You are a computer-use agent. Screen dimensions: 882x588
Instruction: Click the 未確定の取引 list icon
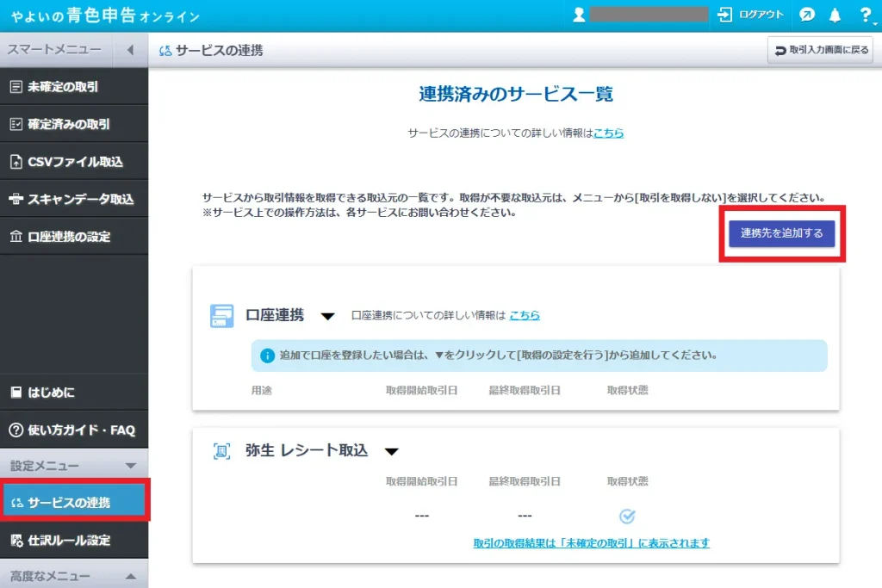16,87
